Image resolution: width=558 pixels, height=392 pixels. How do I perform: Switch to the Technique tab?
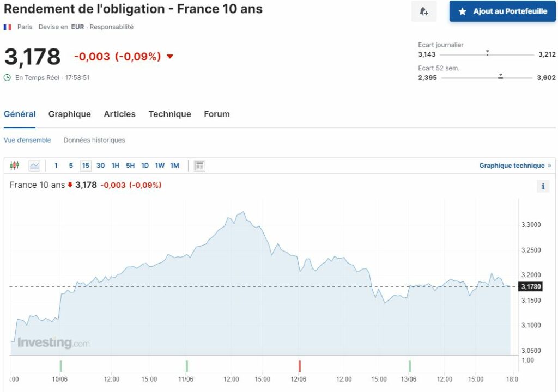(x=169, y=114)
